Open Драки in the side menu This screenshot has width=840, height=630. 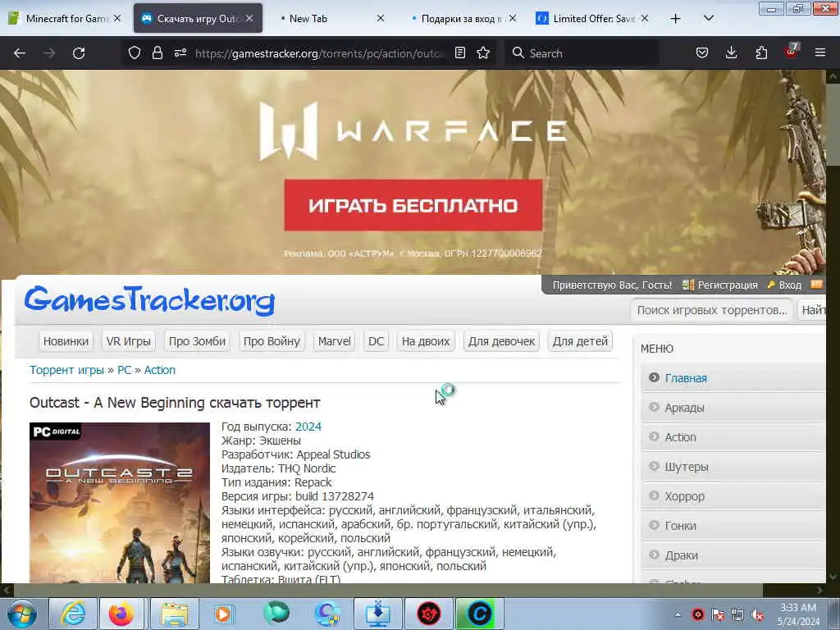click(733, 555)
